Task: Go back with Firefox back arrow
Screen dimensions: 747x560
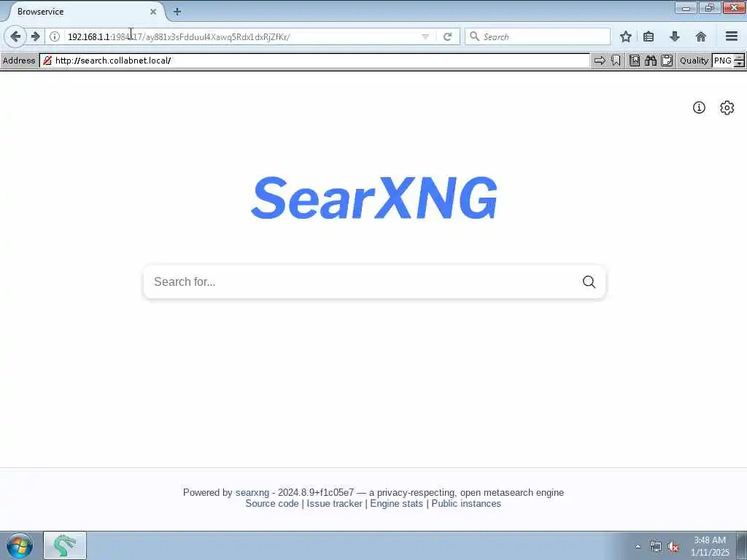Action: [15, 36]
